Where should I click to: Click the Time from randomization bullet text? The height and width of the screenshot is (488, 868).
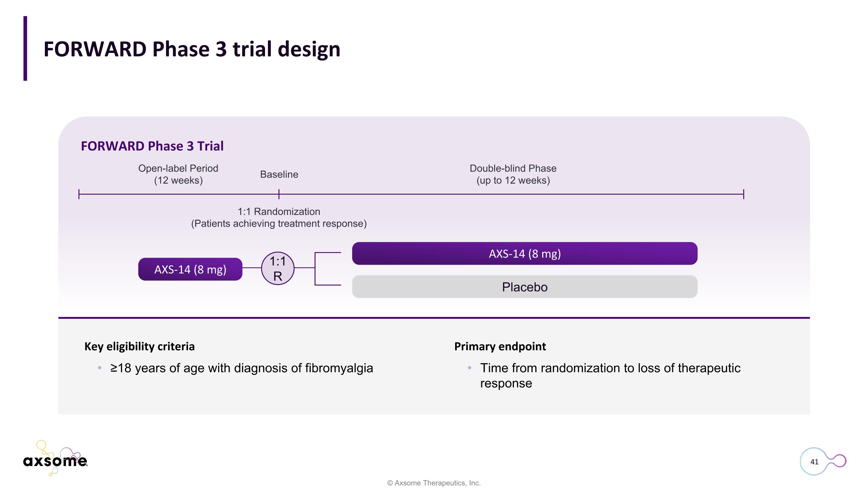610,375
